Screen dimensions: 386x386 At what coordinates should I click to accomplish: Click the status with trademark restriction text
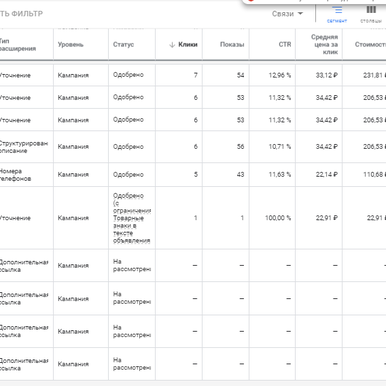coord(132,218)
